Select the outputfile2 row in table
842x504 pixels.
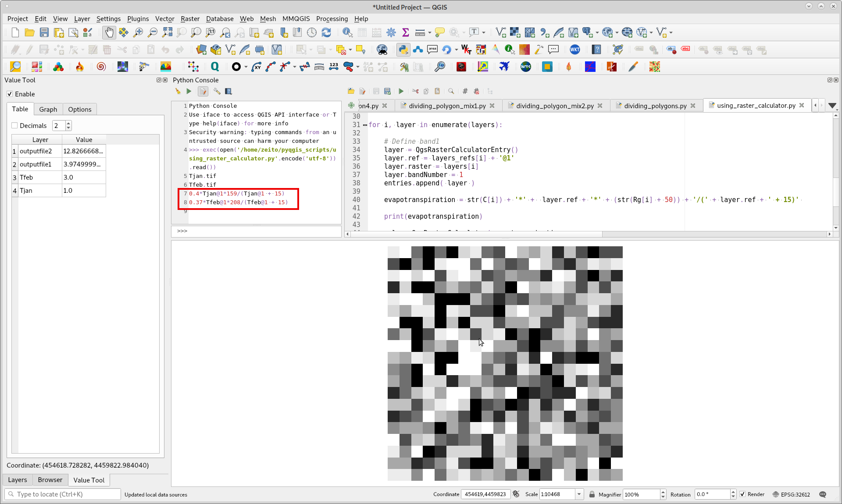pyautogui.click(x=59, y=151)
